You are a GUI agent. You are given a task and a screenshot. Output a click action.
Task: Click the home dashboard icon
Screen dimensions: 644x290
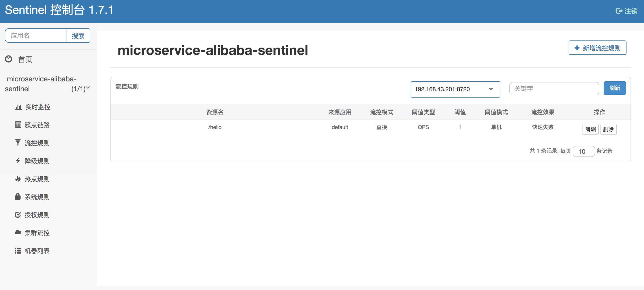point(9,59)
